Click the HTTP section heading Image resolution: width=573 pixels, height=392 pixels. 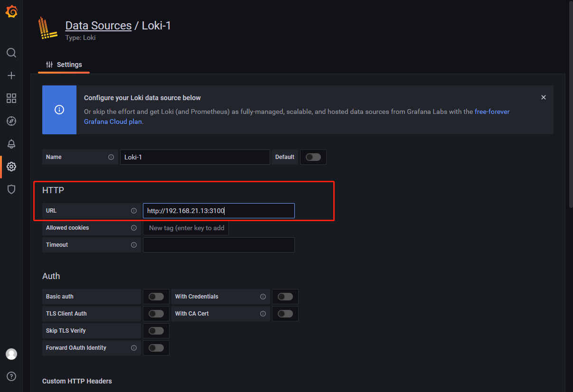tap(53, 190)
